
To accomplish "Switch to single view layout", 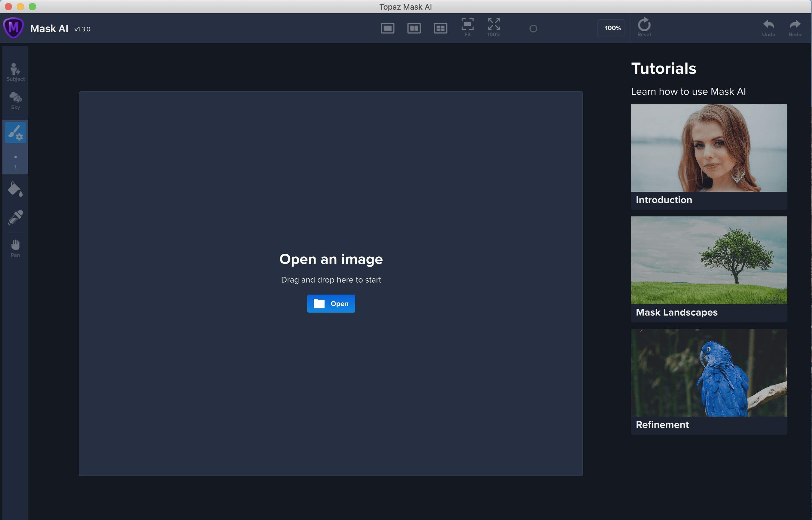I will pos(387,28).
